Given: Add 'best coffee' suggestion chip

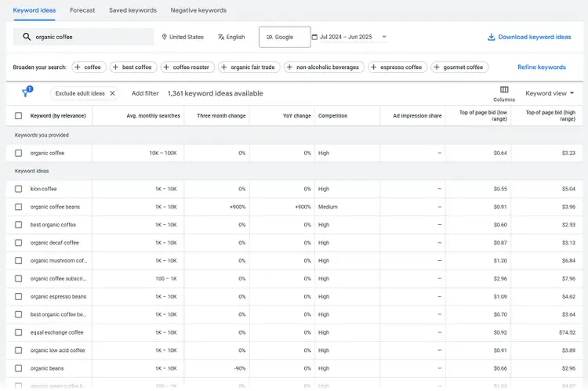Looking at the screenshot, I should pyautogui.click(x=133, y=67).
